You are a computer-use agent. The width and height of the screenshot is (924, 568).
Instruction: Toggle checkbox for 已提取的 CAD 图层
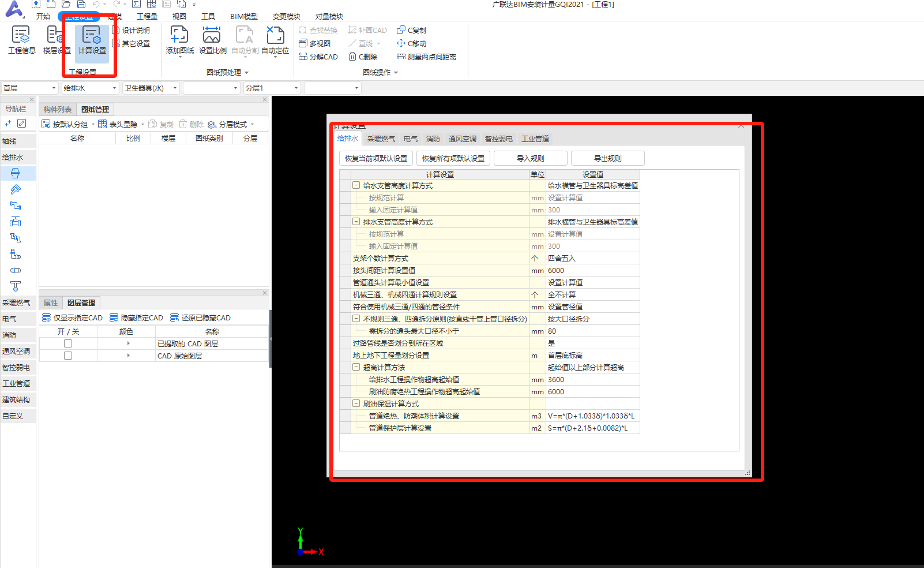pos(68,343)
